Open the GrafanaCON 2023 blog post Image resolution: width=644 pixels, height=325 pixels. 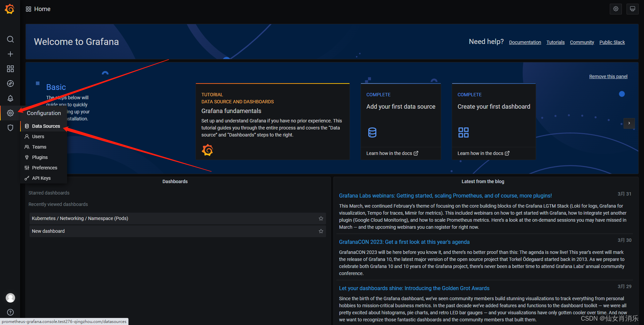pyautogui.click(x=404, y=242)
